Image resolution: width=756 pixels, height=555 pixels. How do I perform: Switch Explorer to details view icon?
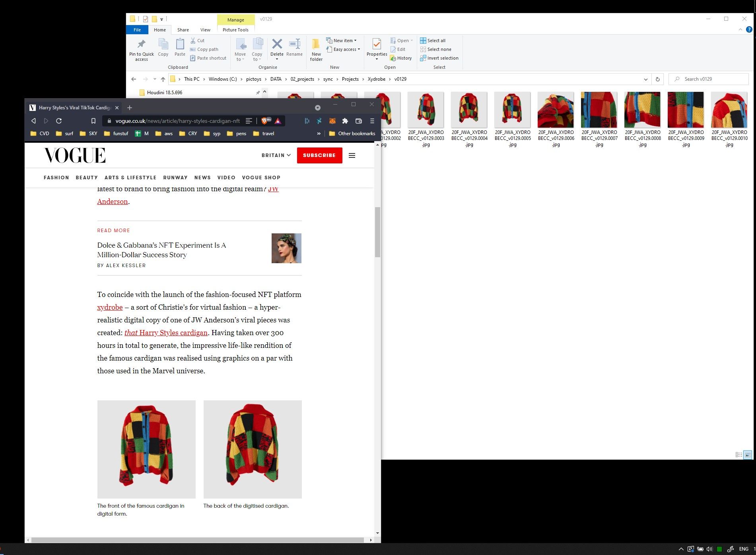tap(739, 454)
